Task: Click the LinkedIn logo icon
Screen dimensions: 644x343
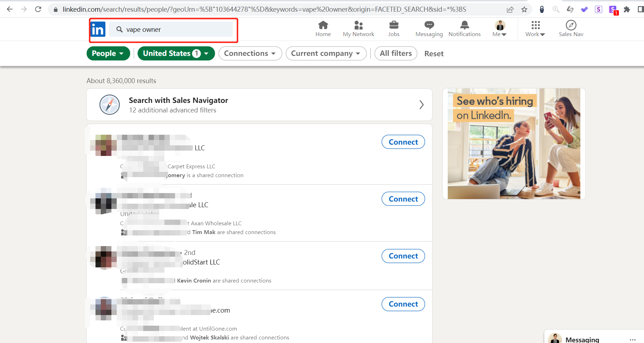Action: click(98, 29)
